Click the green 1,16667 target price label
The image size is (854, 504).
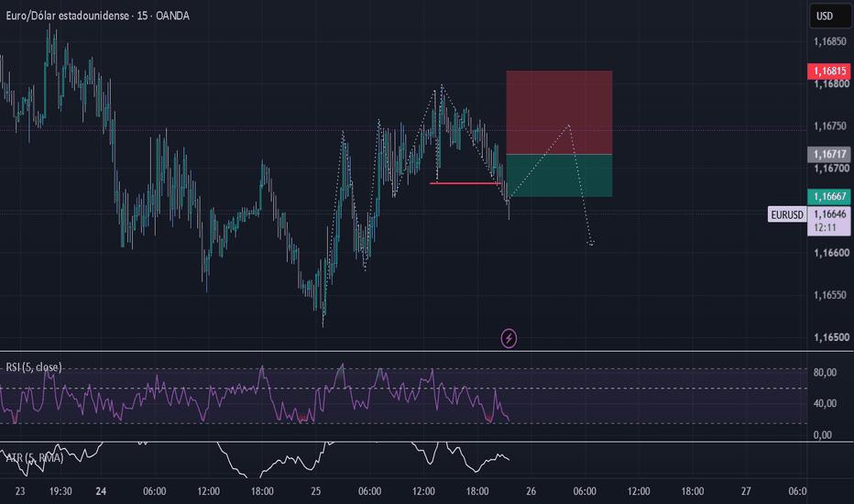(x=828, y=196)
